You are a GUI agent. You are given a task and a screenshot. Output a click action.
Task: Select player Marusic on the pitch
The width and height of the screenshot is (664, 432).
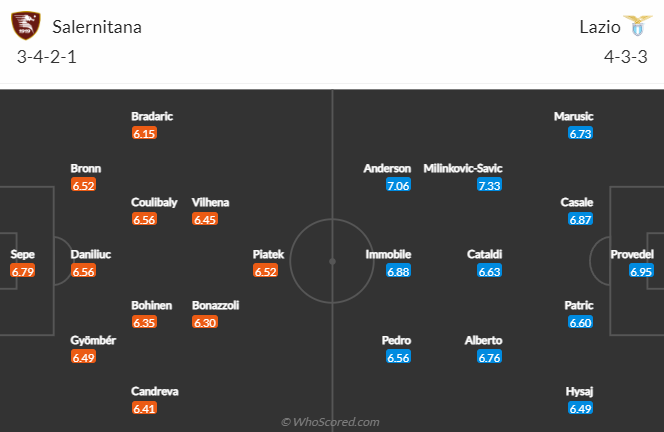[573, 116]
